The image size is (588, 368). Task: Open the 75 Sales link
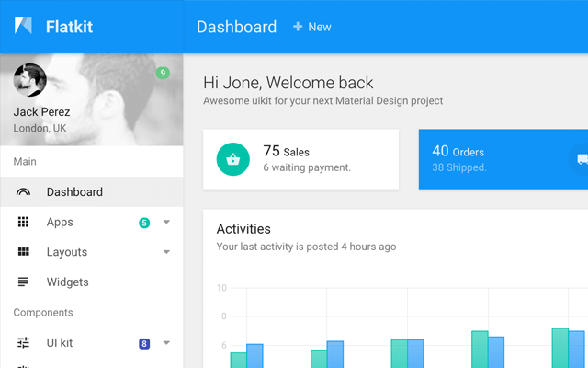[x=286, y=152]
